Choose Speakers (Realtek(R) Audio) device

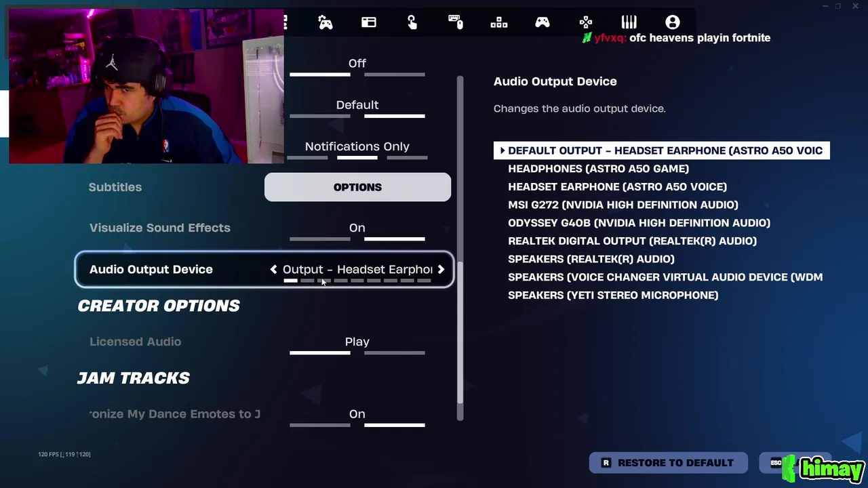tap(591, 259)
